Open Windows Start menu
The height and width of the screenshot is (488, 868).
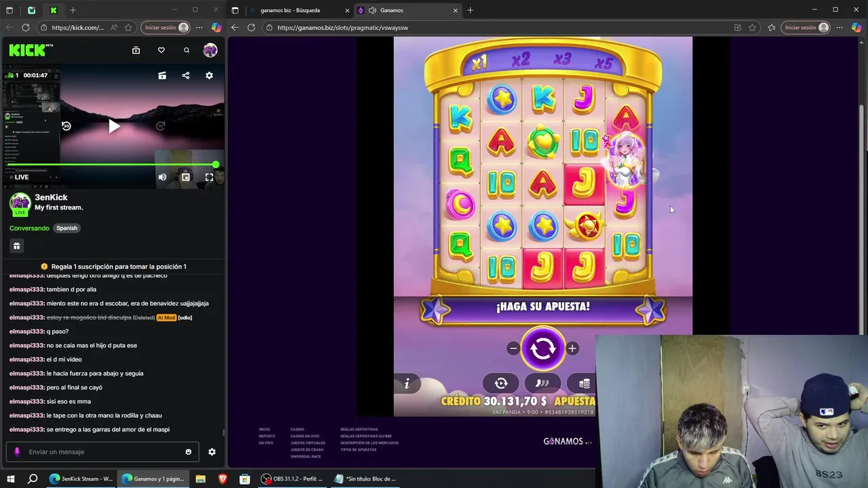click(10, 479)
